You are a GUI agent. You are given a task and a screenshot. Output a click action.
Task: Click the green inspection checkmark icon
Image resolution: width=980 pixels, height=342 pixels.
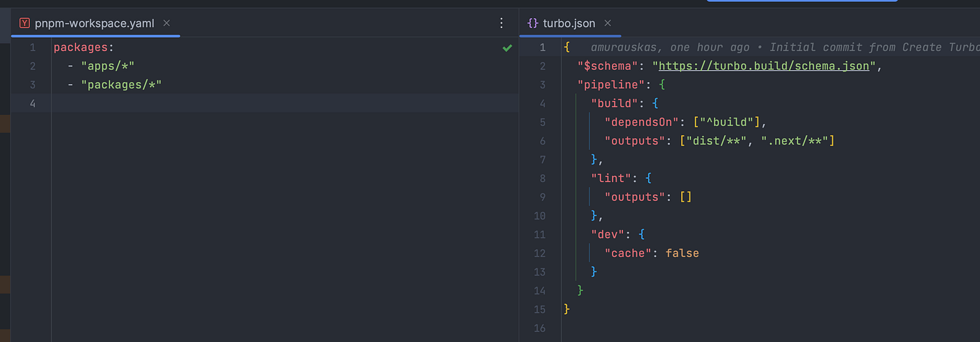click(507, 48)
